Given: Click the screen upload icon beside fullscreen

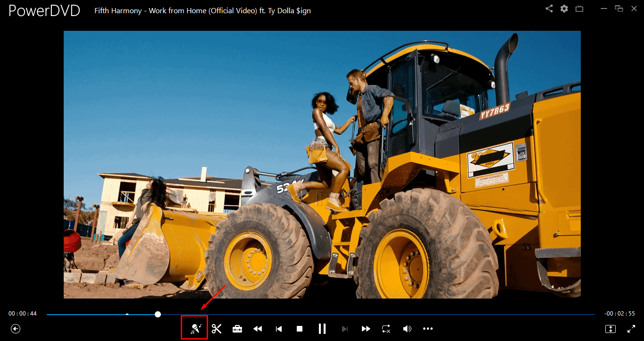Looking at the screenshot, I should [x=610, y=329].
